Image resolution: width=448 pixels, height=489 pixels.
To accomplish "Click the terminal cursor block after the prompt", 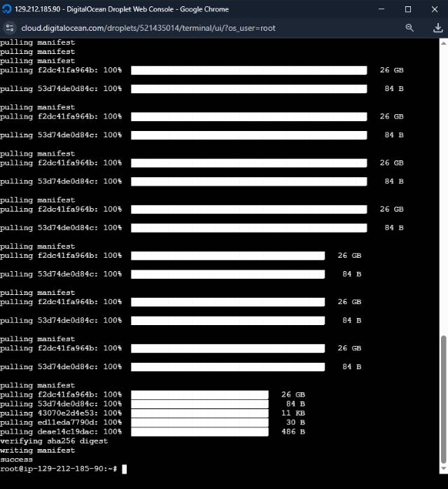I will (x=124, y=469).
